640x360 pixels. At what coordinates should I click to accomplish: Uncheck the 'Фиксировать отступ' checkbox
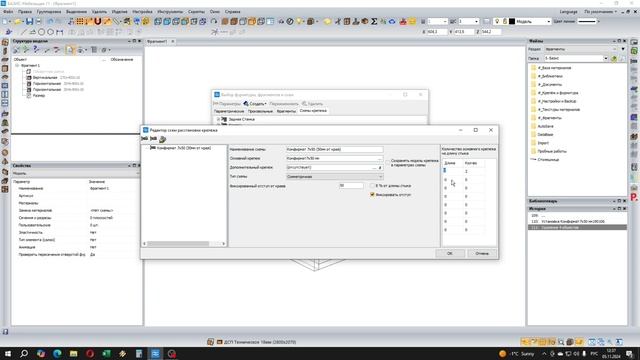pyautogui.click(x=372, y=195)
